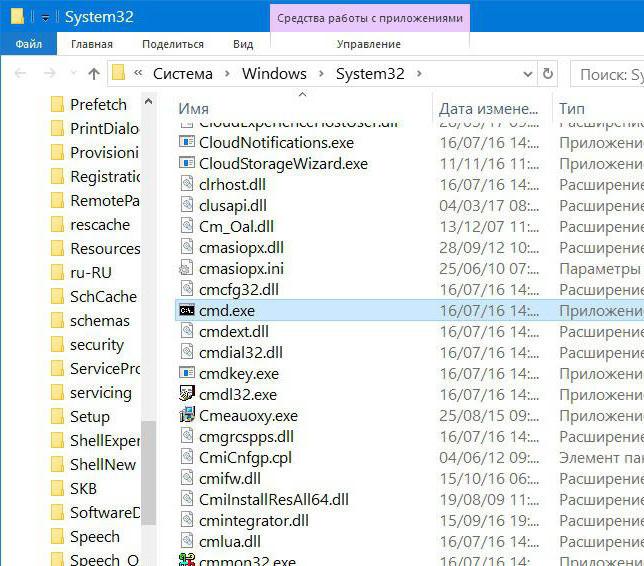Open the Resources folder in tree

pyautogui.click(x=105, y=248)
